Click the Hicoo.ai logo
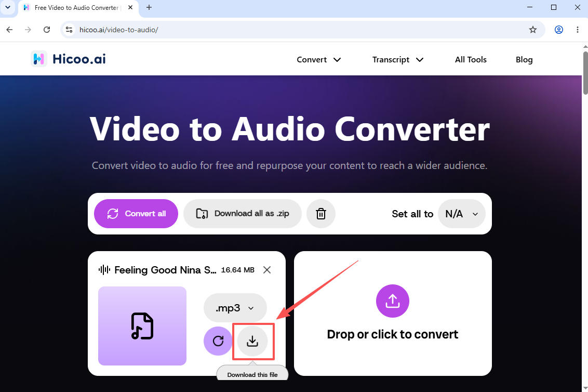 (68, 59)
